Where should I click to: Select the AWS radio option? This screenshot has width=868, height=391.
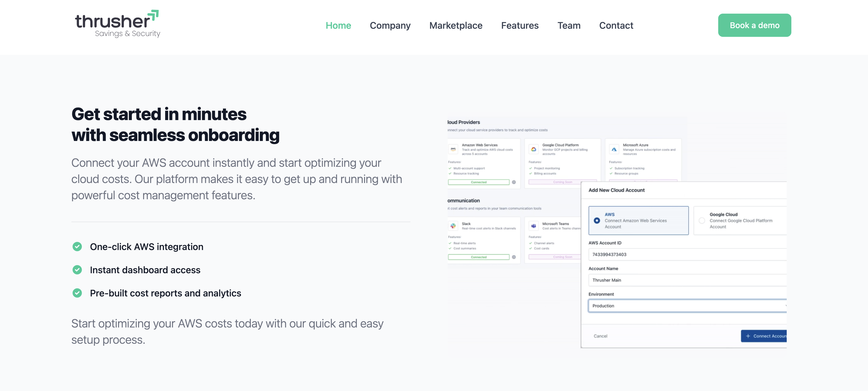(597, 220)
